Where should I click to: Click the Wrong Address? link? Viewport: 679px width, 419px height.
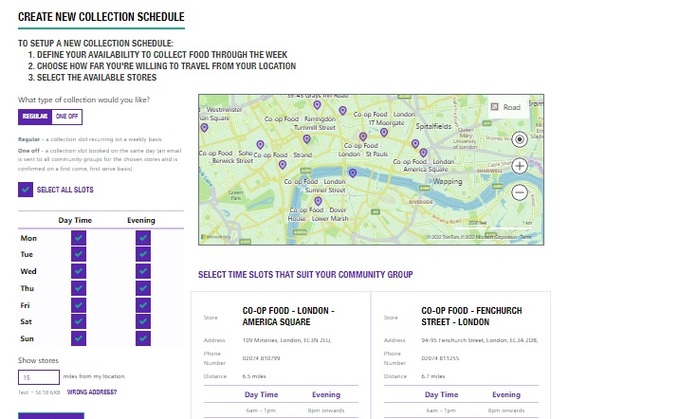pos(91,392)
